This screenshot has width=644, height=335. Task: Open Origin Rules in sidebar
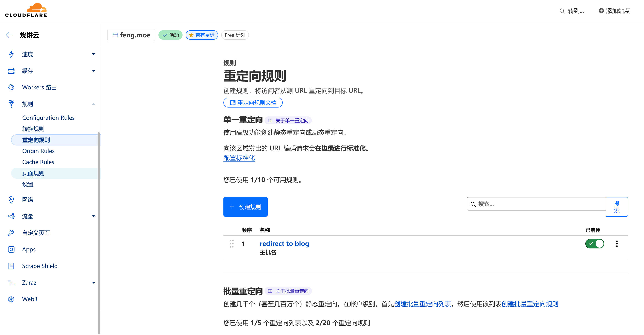tap(38, 151)
